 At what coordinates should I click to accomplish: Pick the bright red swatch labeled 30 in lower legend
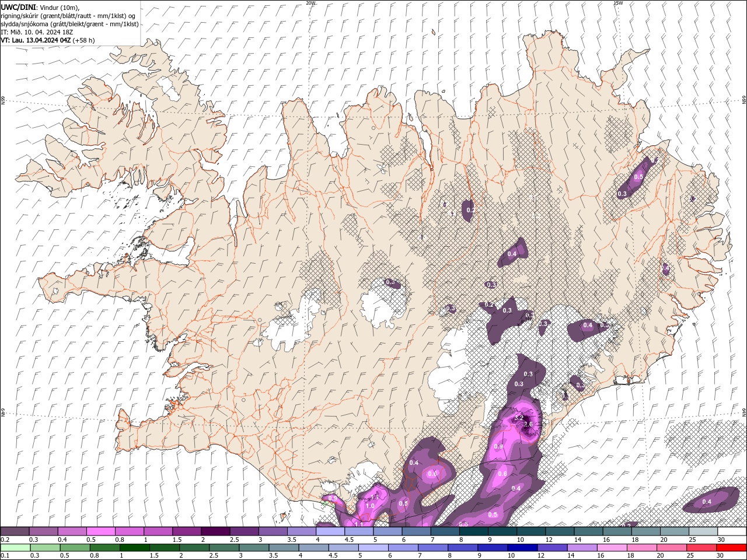(x=731, y=548)
